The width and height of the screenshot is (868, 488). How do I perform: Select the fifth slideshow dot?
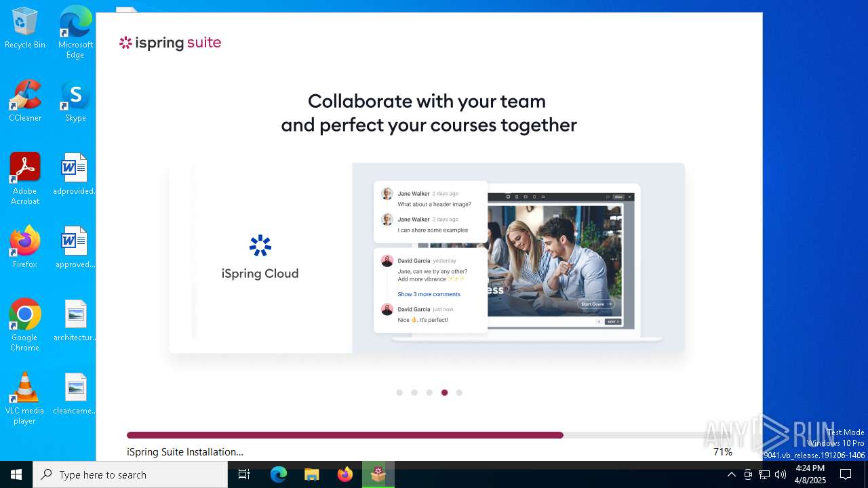(x=459, y=392)
